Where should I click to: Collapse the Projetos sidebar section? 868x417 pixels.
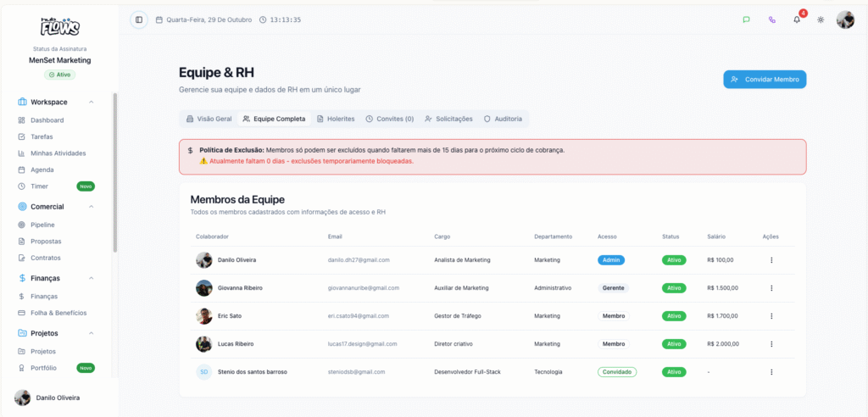92,333
